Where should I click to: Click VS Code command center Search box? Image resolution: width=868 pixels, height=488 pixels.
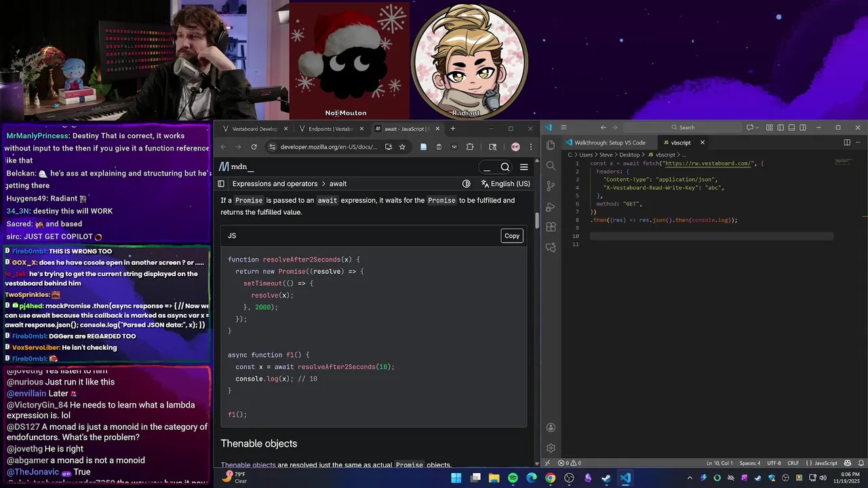pyautogui.click(x=682, y=127)
